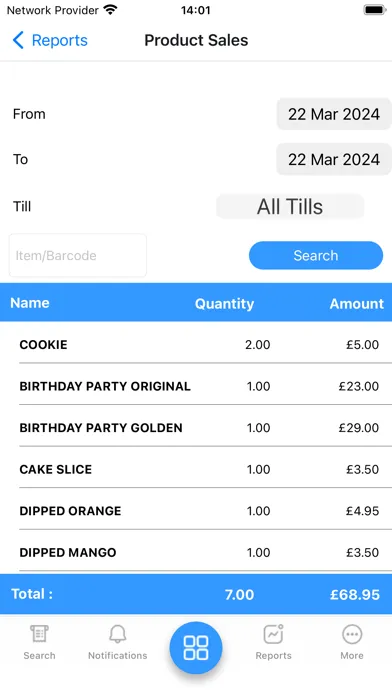Open the To date picker
This screenshot has height=696, width=392.
click(334, 159)
